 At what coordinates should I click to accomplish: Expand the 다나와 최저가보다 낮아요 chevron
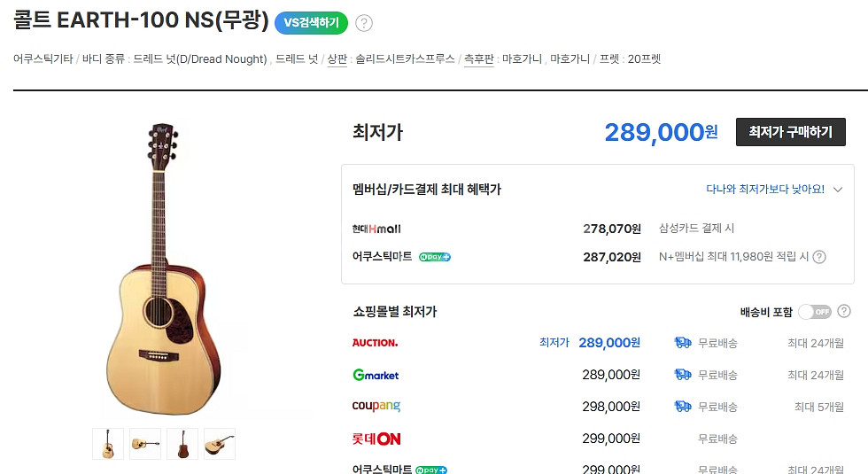[838, 190]
